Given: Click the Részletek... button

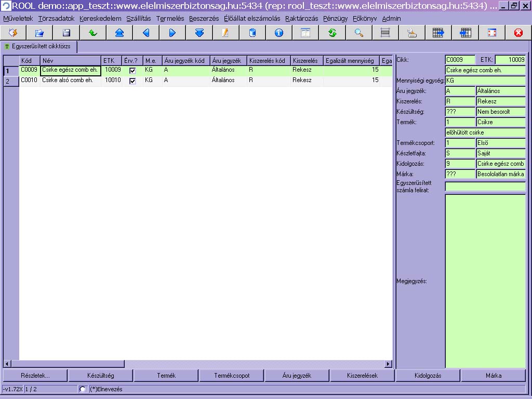Looking at the screenshot, I should [x=35, y=376].
